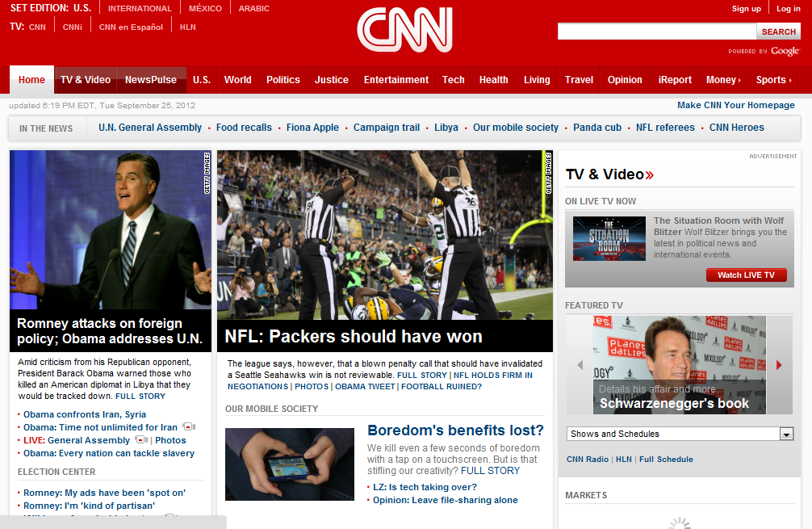Click CNN Radio link
The image size is (812, 529).
coord(588,459)
